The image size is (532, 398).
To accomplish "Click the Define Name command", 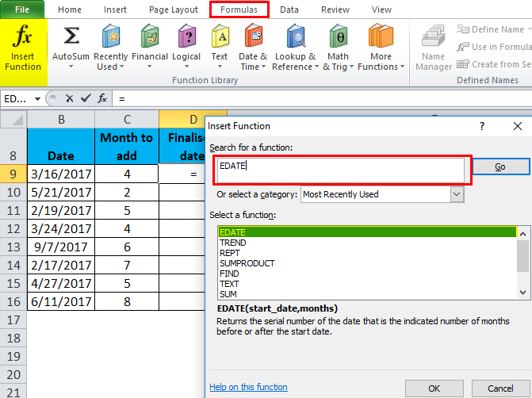I will (494, 29).
